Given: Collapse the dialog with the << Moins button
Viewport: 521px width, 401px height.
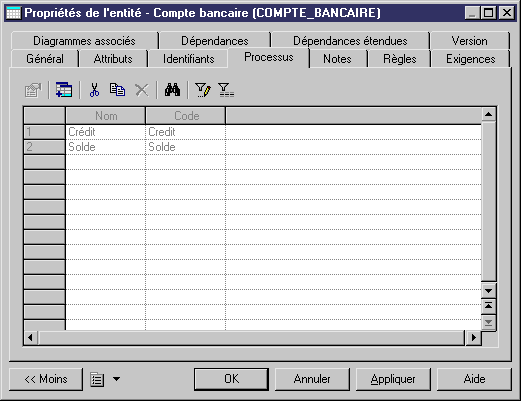Looking at the screenshot, I should (46, 379).
